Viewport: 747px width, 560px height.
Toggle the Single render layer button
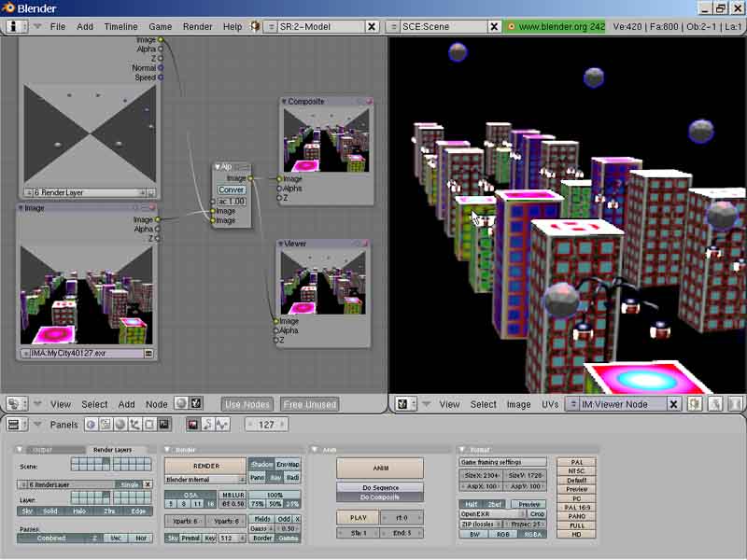click(x=129, y=484)
